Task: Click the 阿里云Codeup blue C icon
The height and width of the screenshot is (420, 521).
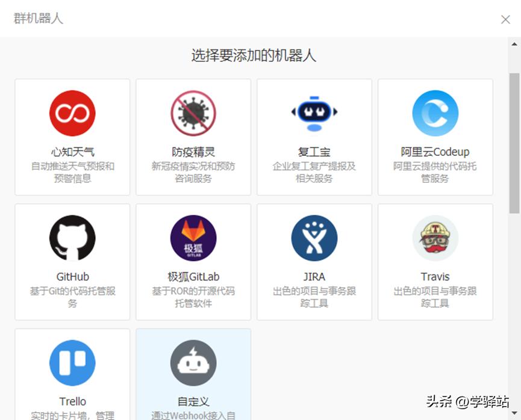Action: pyautogui.click(x=435, y=113)
